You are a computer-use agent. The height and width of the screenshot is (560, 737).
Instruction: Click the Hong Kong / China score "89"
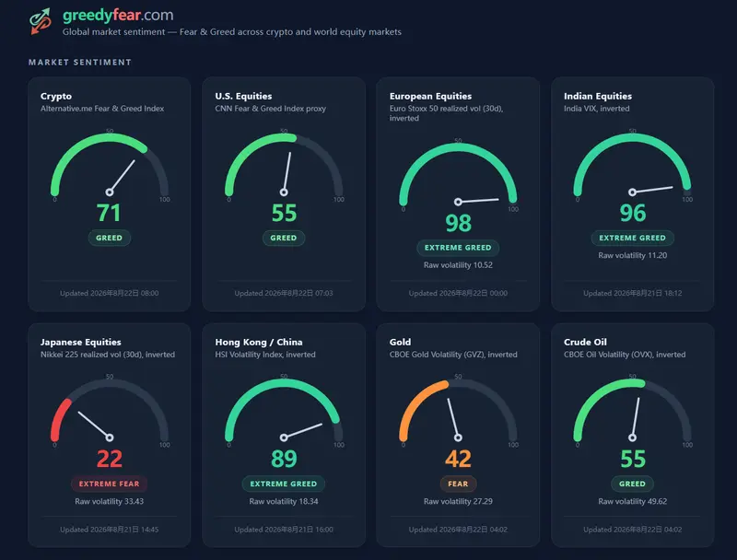pos(284,459)
